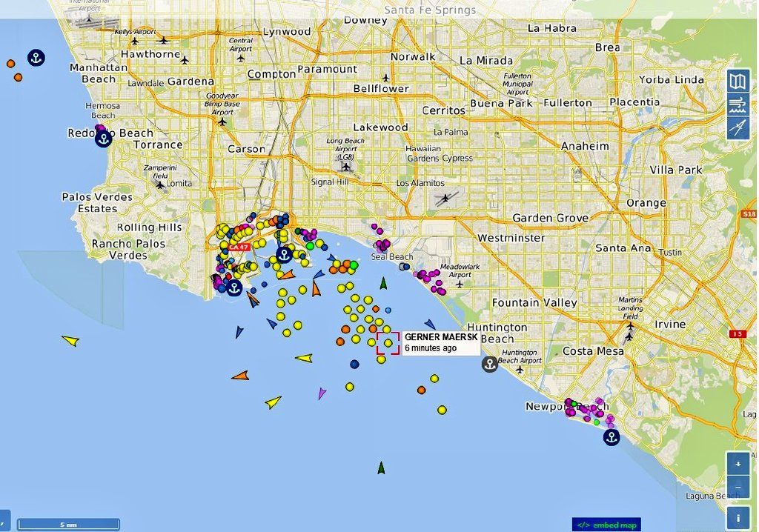Open the embed map link
The height and width of the screenshot is (532, 759).
click(606, 525)
